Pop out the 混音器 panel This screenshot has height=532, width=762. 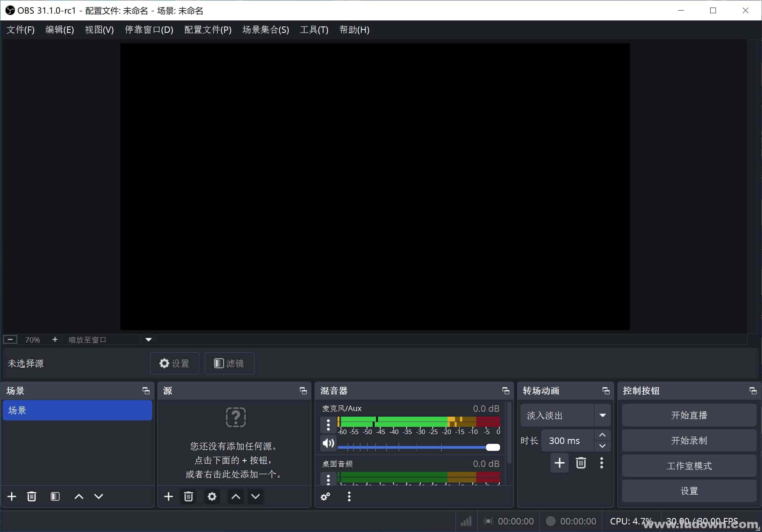coord(506,391)
